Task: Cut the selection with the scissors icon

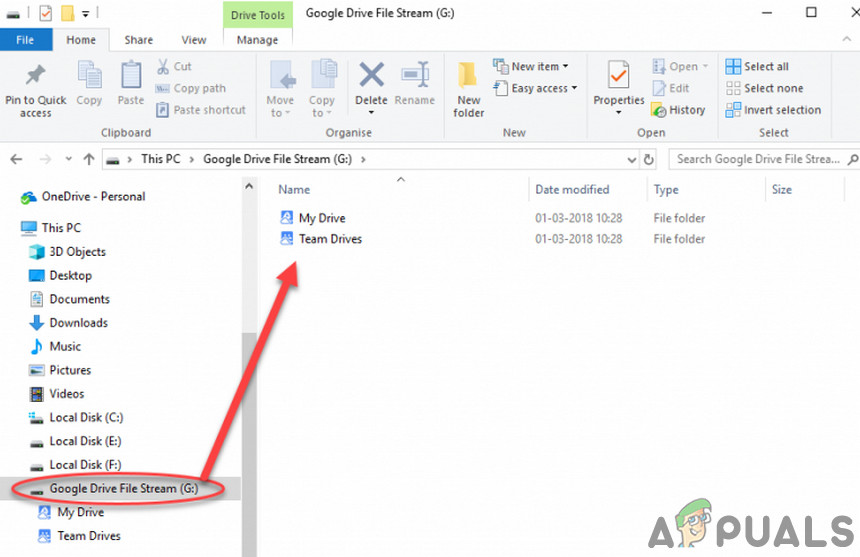Action: [163, 66]
